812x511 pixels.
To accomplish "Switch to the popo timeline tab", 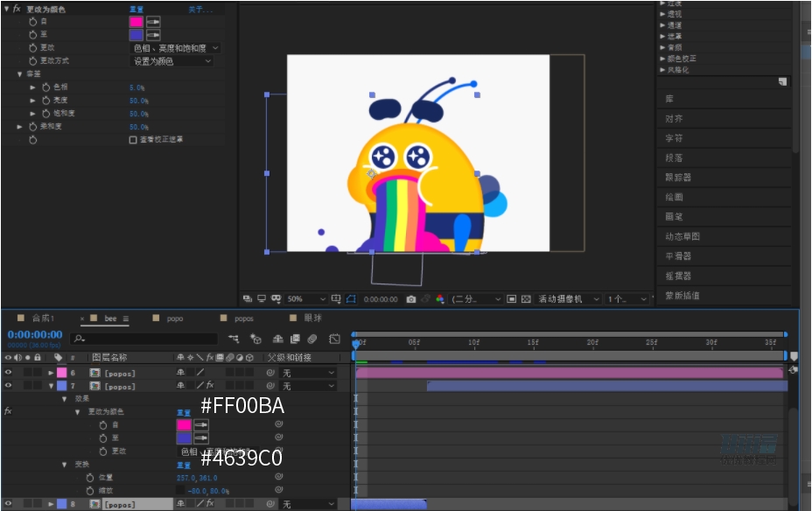I will [x=174, y=318].
